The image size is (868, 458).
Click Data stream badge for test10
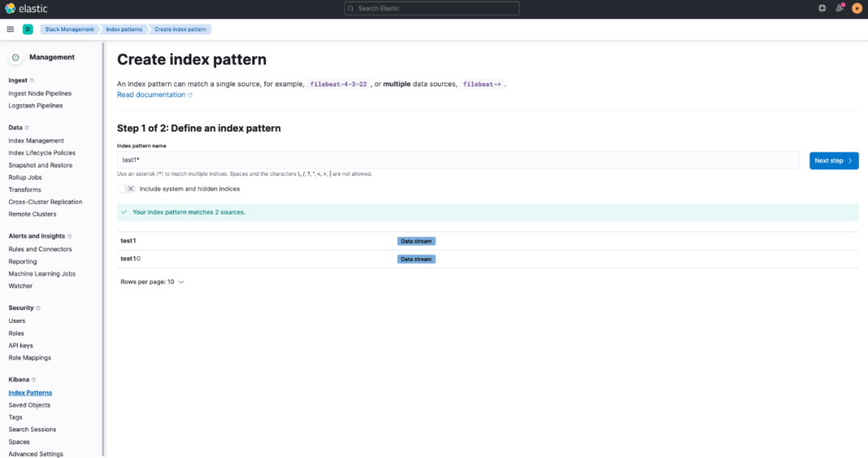click(x=416, y=259)
